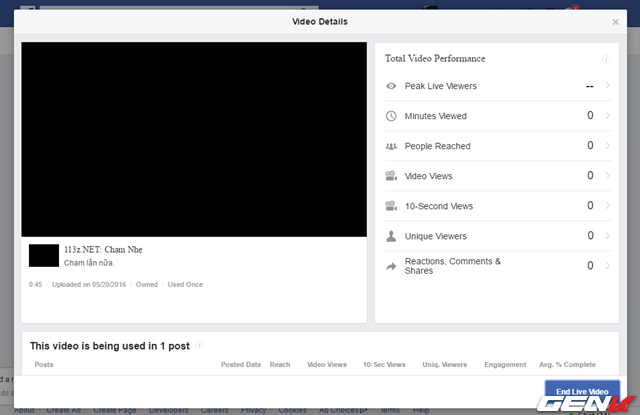The height and width of the screenshot is (415, 640).
Task: Expand Minutes Viewed details chevron
Action: (607, 115)
